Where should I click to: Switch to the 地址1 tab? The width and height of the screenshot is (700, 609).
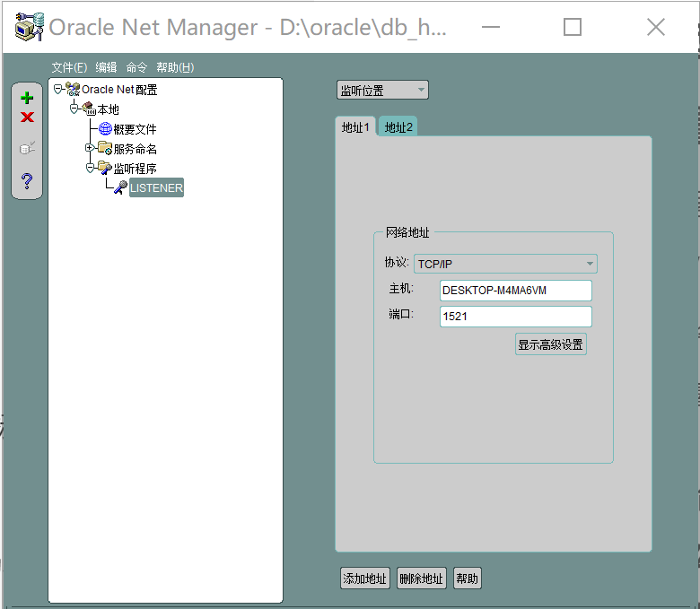(x=355, y=127)
